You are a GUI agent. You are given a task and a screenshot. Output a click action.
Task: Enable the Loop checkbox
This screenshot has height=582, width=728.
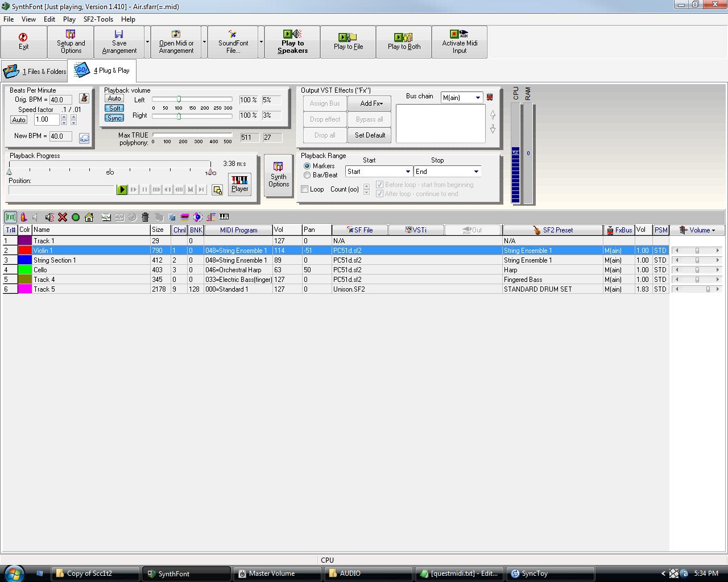click(305, 189)
